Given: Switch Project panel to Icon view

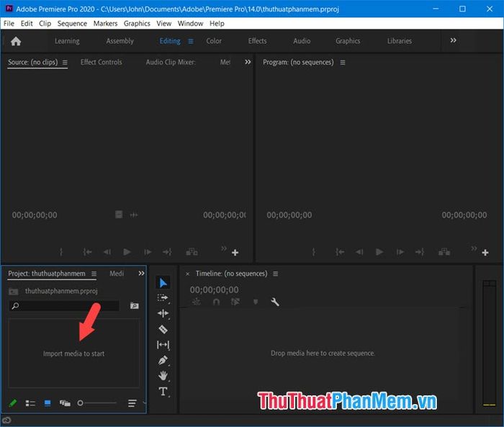Looking at the screenshot, I should tap(48, 403).
